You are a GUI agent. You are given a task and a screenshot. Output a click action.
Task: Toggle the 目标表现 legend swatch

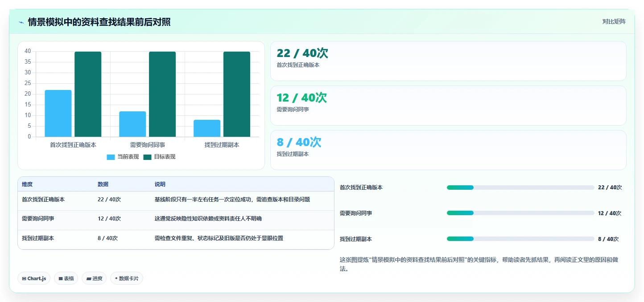[x=148, y=157]
